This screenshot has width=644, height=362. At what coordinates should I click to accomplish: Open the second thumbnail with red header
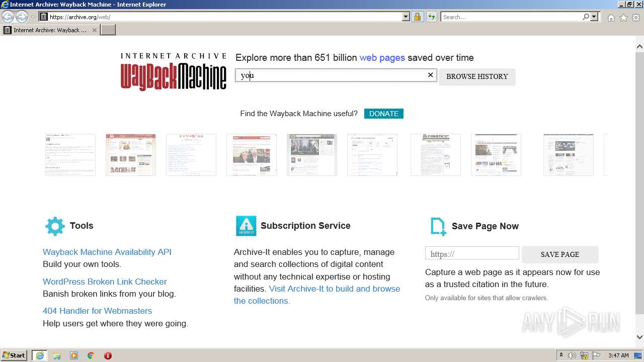(131, 155)
